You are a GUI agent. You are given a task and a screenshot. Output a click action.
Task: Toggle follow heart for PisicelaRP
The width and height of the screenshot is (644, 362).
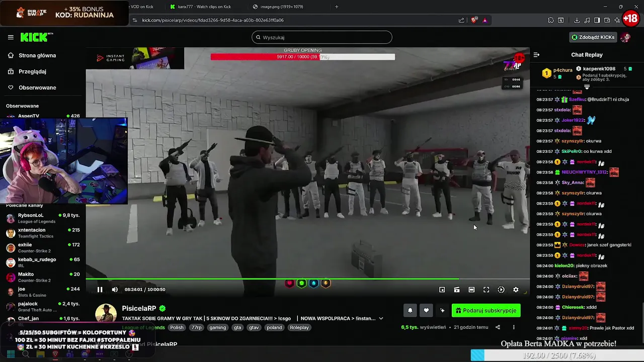coord(426,311)
